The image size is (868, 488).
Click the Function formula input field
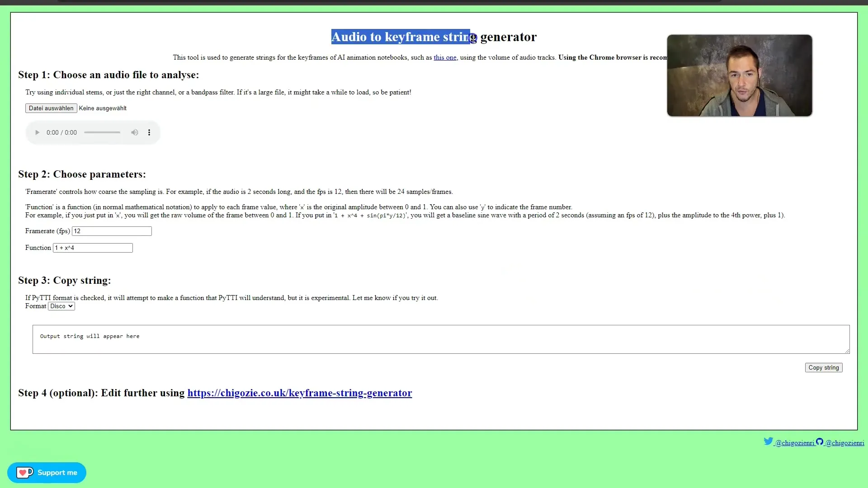(x=92, y=247)
